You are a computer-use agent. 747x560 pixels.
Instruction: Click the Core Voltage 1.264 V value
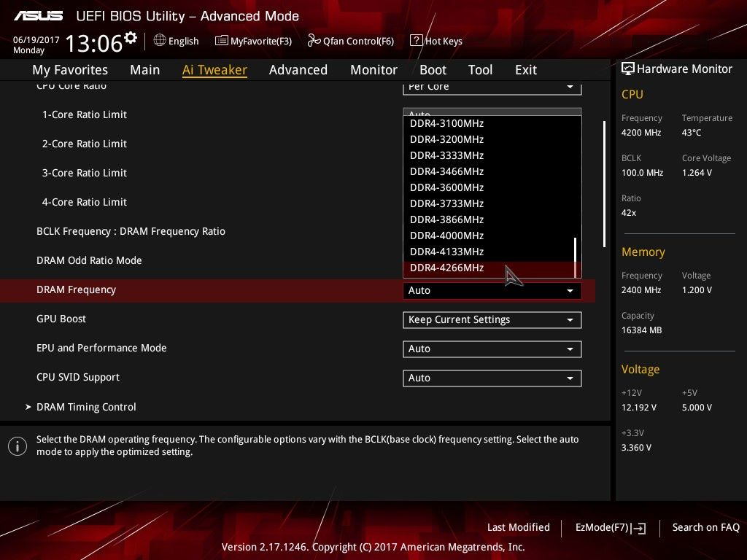click(697, 172)
